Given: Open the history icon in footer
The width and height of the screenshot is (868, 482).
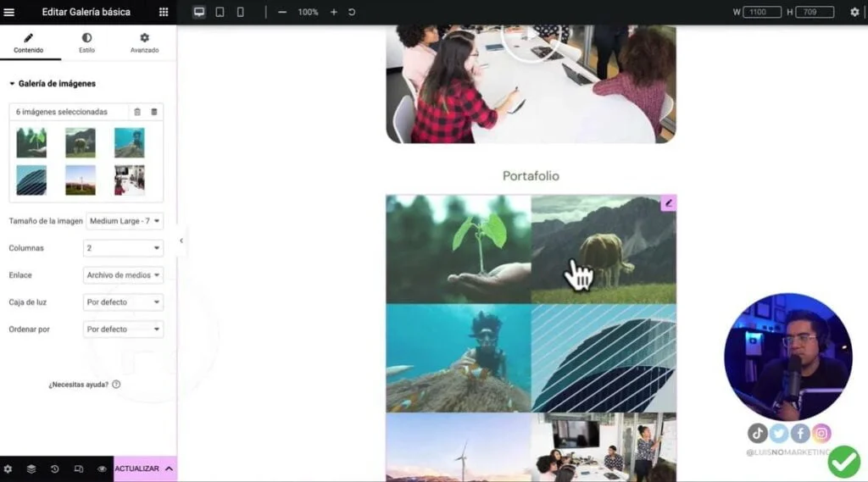Looking at the screenshot, I should (55, 468).
